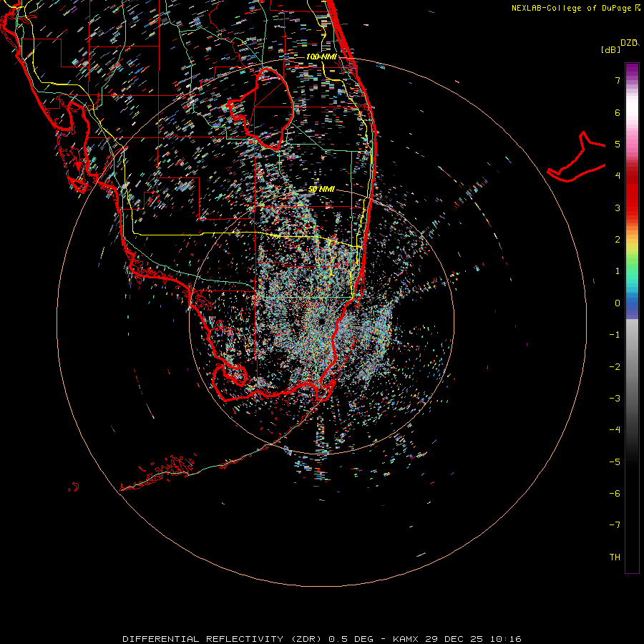Image resolution: width=644 pixels, height=644 pixels.
Task: Click the 1 tick label on the scale
Action: click(x=618, y=271)
